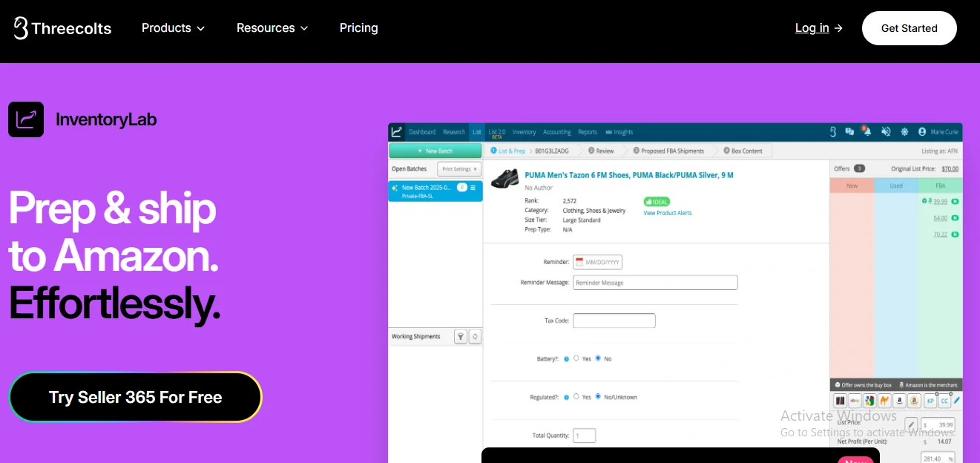Open the Accounting tab
This screenshot has height=463, width=980.
(557, 132)
